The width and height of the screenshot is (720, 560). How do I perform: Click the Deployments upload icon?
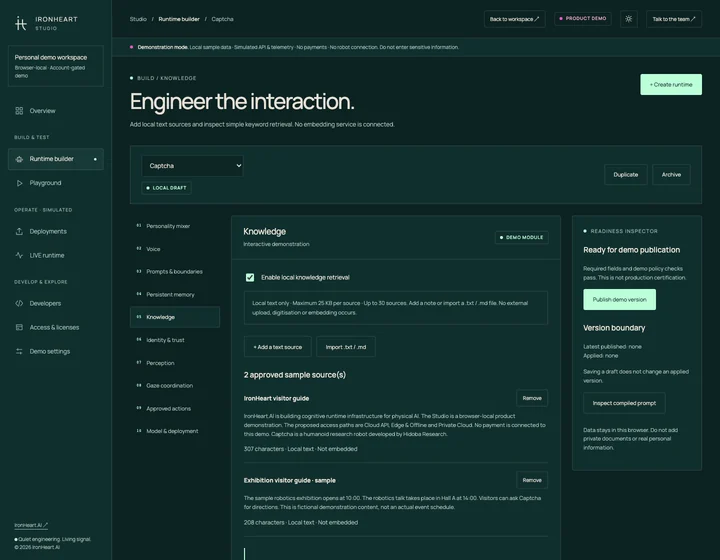point(19,231)
